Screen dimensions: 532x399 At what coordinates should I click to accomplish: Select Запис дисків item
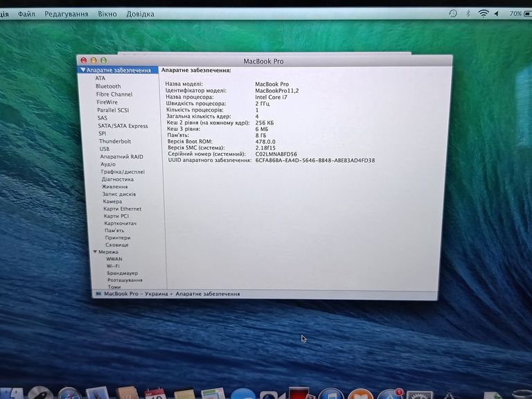(119, 194)
